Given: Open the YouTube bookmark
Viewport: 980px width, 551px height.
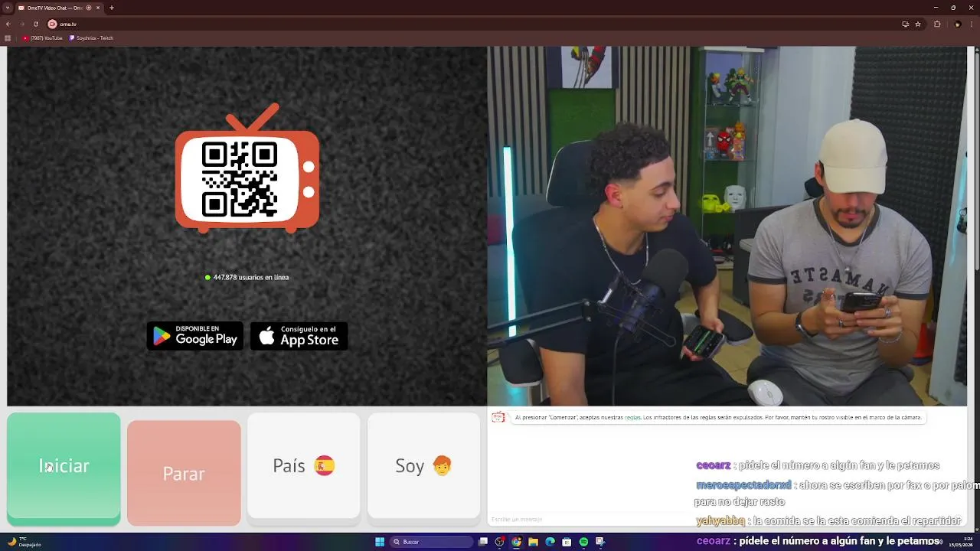Looking at the screenshot, I should click(x=43, y=37).
